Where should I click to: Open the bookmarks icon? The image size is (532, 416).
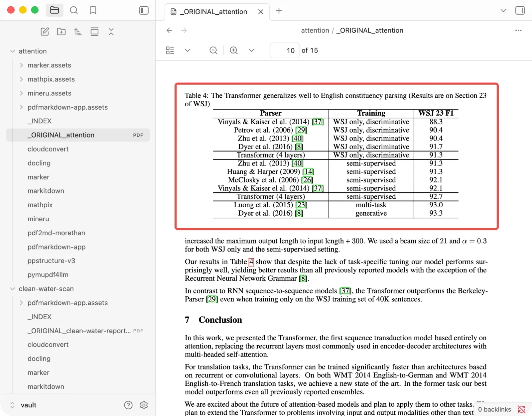tap(93, 10)
